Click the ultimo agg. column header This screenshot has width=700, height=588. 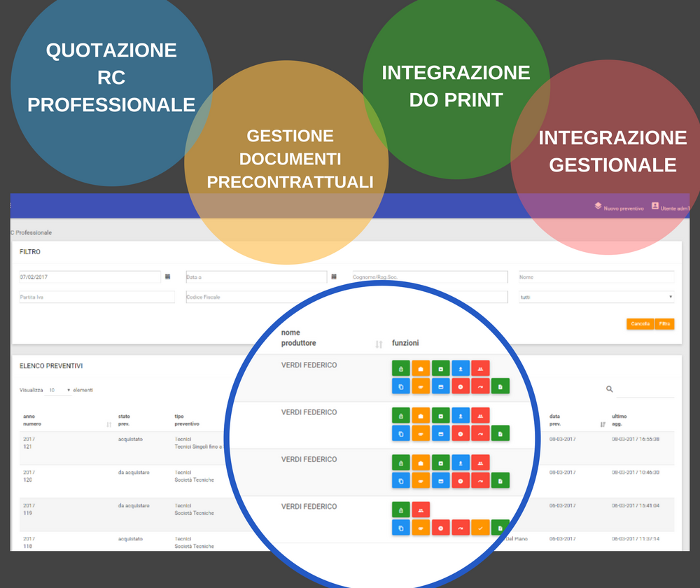(619, 420)
